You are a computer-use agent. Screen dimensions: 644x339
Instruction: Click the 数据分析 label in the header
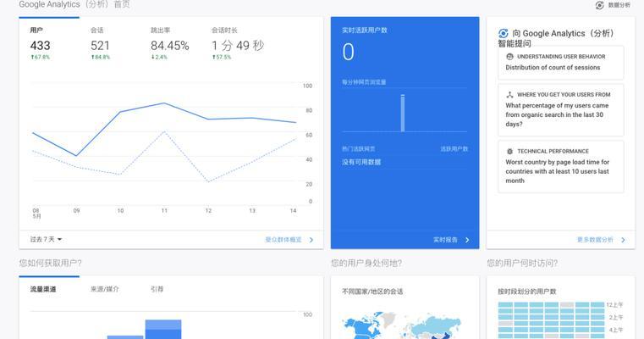619,5
